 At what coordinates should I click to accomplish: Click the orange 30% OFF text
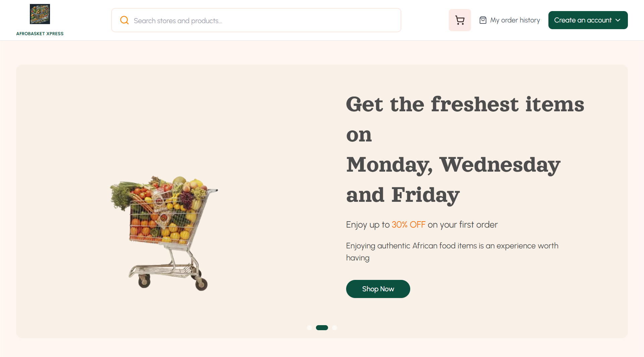point(409,225)
